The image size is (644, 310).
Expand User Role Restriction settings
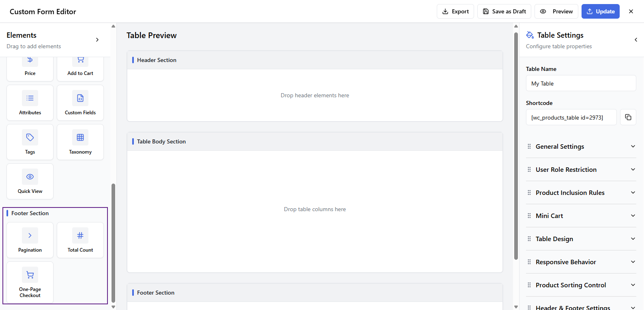pos(581,169)
